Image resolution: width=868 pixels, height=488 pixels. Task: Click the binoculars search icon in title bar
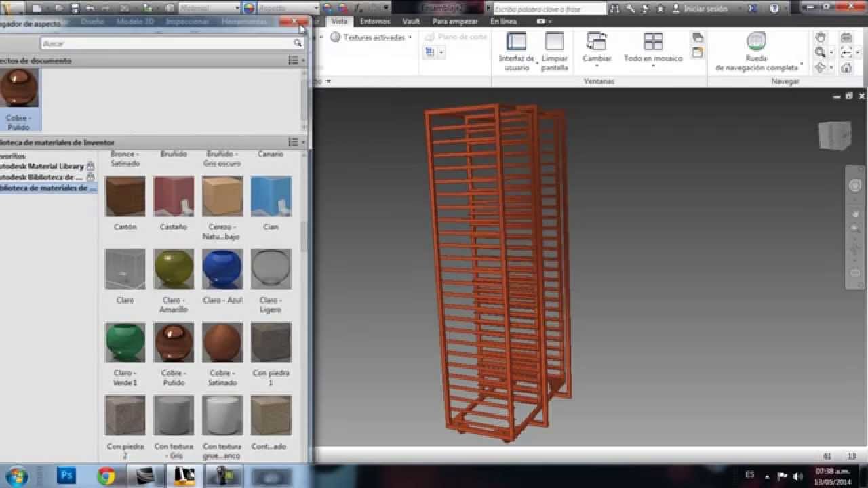[614, 9]
